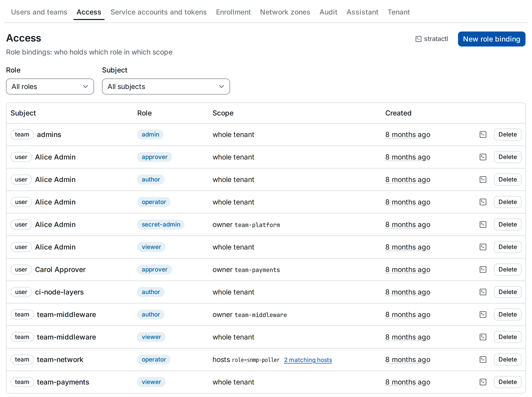Open CLI icon for team-network row
532x397 pixels.
(x=483, y=359)
